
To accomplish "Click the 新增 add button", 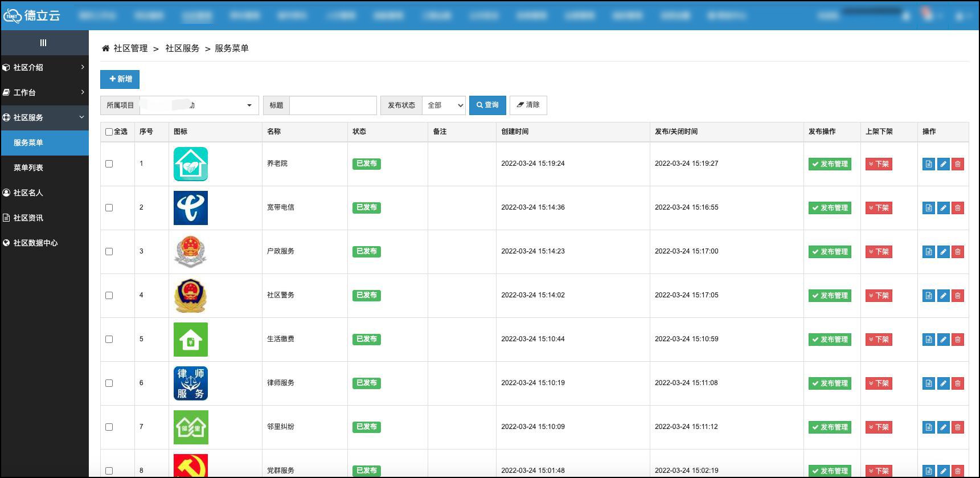I will (x=120, y=79).
